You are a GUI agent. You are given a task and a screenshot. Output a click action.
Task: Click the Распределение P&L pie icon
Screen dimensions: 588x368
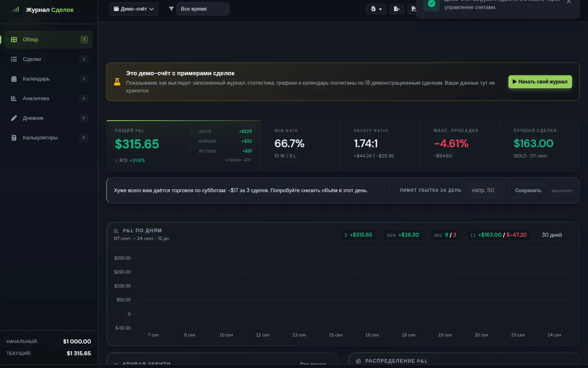(x=359, y=361)
